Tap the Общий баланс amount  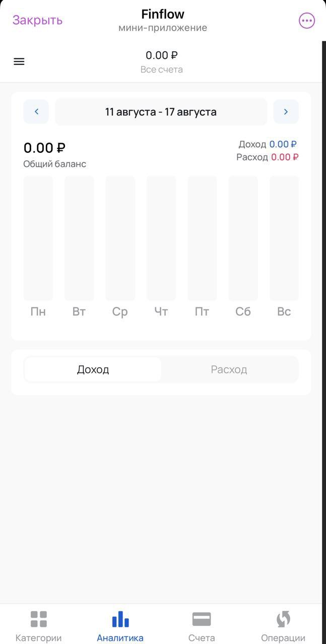43,147
